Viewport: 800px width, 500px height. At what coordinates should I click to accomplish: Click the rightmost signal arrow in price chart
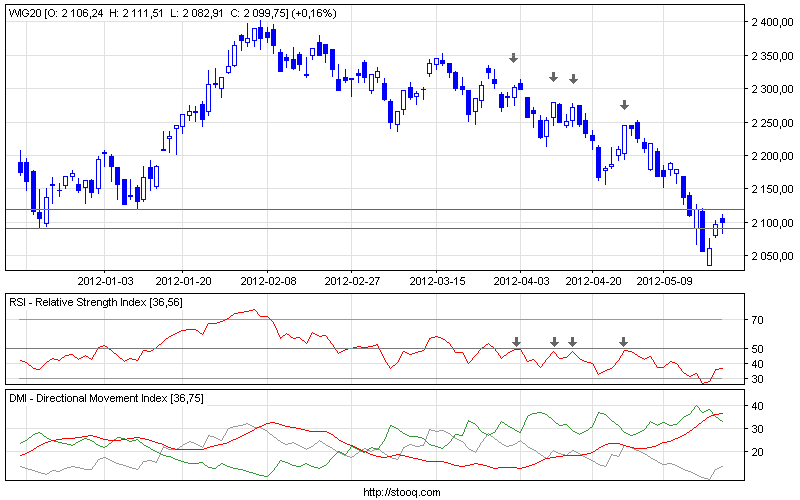tap(624, 105)
